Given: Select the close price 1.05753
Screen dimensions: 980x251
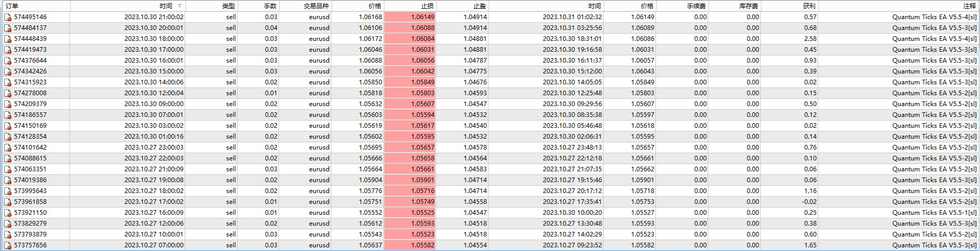Looking at the screenshot, I should click(x=642, y=202).
